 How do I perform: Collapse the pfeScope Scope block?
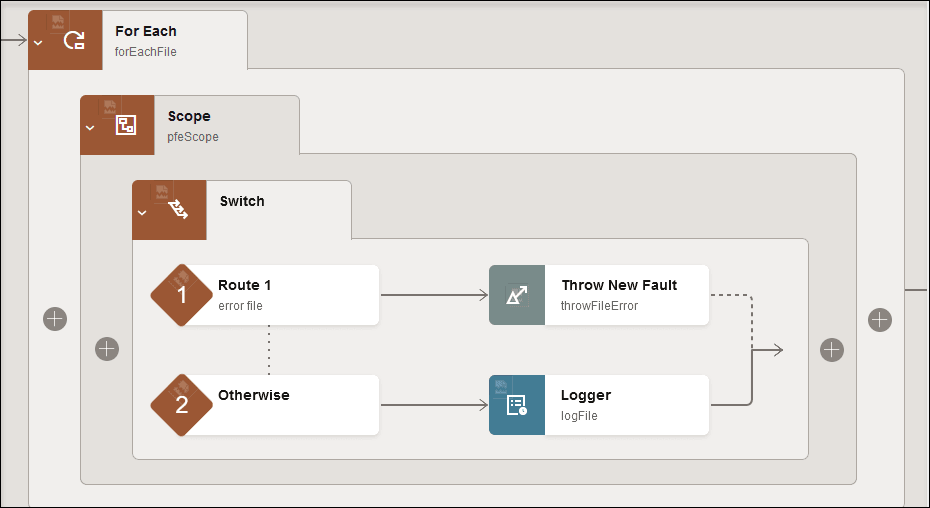[x=90, y=127]
